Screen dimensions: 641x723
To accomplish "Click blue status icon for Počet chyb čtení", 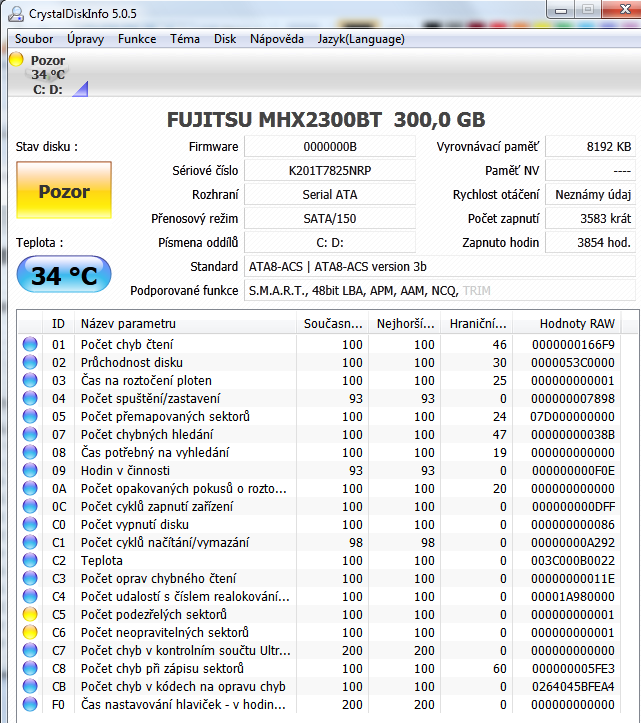I will point(30,344).
